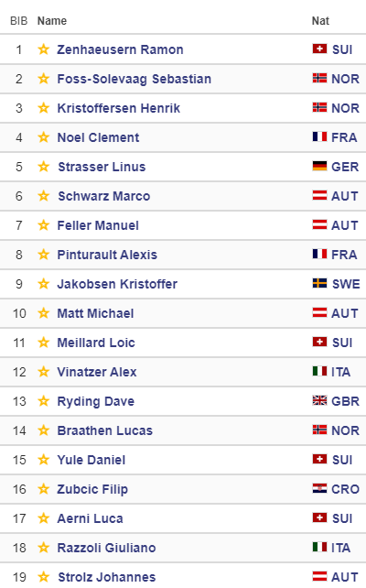
Task: Click the German flag for Strasser Linus
Action: coord(319,166)
